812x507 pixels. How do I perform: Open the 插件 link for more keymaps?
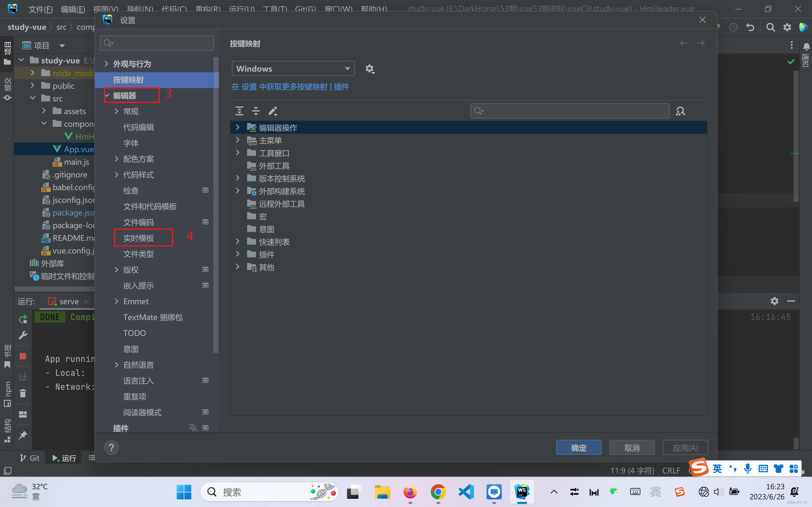pyautogui.click(x=341, y=87)
